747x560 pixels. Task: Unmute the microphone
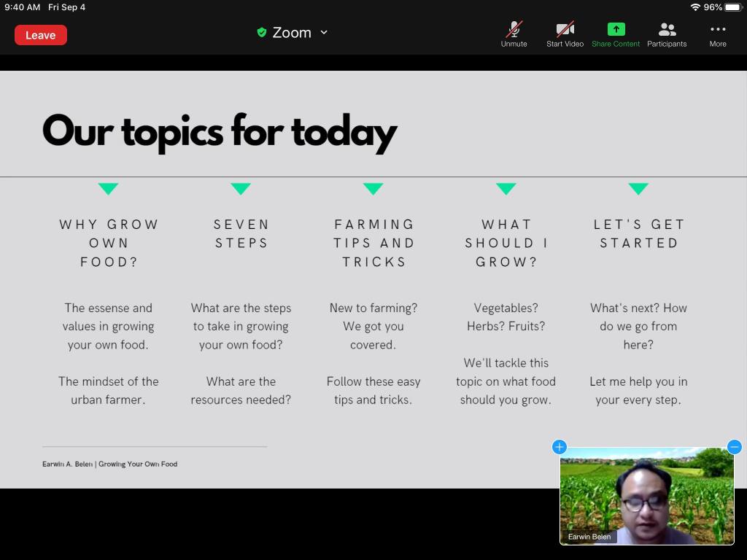514,34
